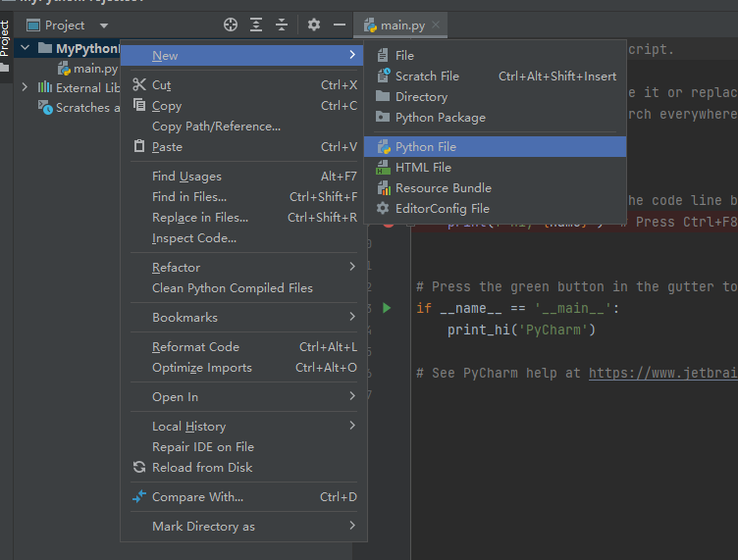738x560 pixels.
Task: Click the EditorConfig gear icon
Action: tap(383, 208)
